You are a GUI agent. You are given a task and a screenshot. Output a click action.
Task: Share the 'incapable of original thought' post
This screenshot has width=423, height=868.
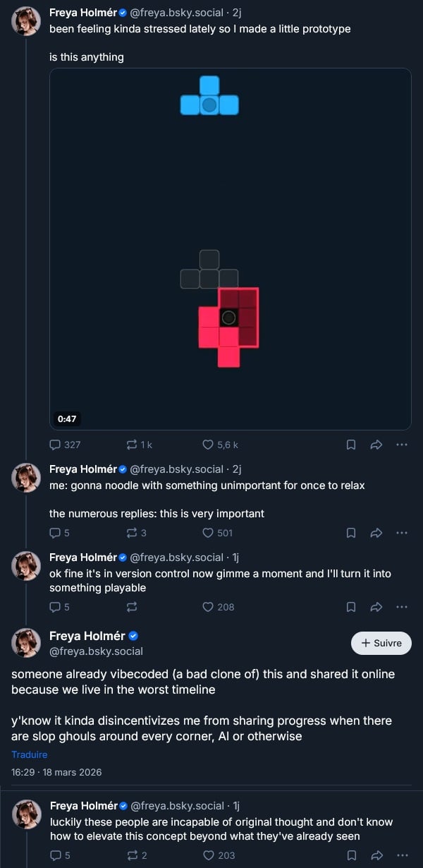[x=376, y=855]
